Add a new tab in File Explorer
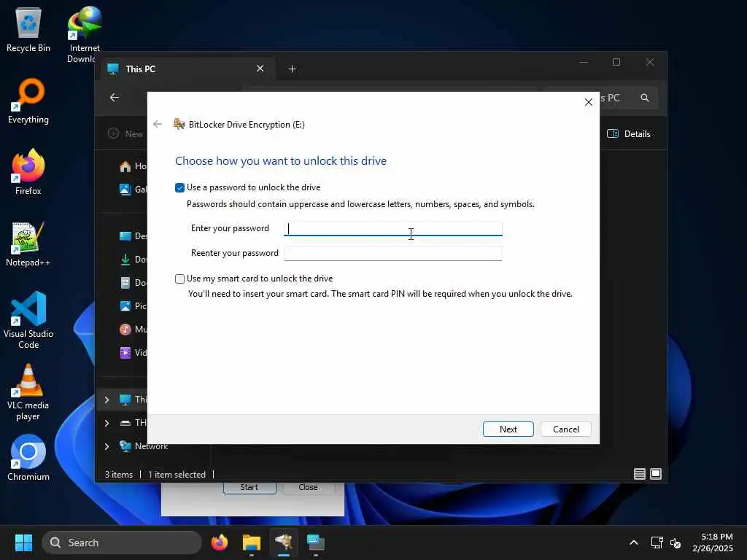Screen dimensions: 747x560 pyautogui.click(x=292, y=69)
